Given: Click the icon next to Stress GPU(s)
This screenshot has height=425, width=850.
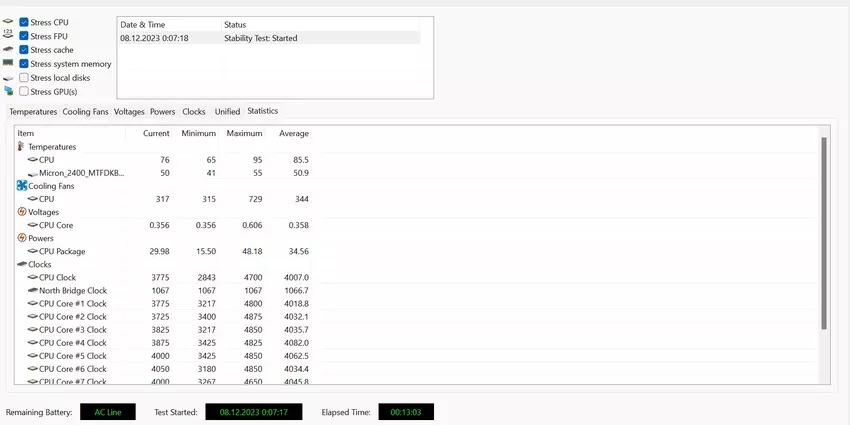Looking at the screenshot, I should tap(9, 91).
